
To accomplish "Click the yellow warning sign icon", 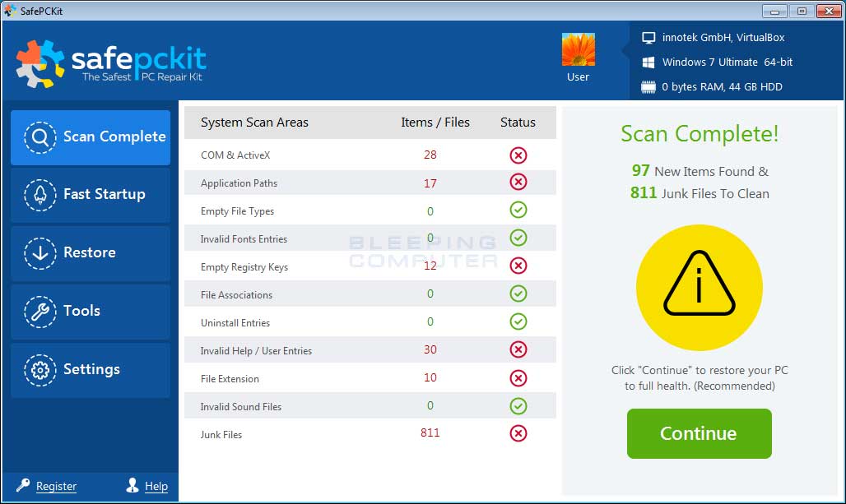I will [x=699, y=286].
